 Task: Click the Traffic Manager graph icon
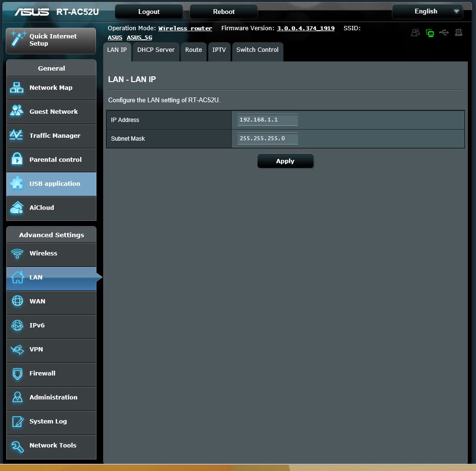tap(16, 135)
